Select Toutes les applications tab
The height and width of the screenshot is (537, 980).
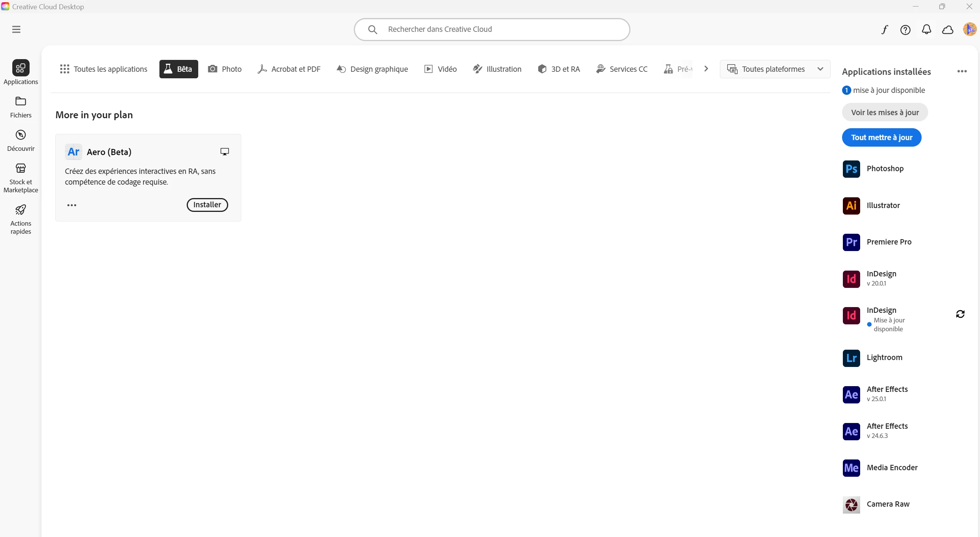(x=104, y=69)
